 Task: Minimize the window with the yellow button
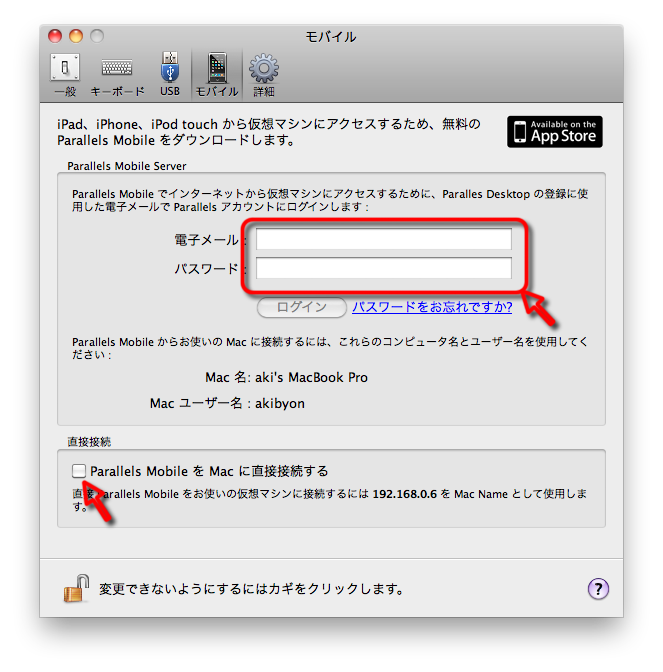coord(76,36)
